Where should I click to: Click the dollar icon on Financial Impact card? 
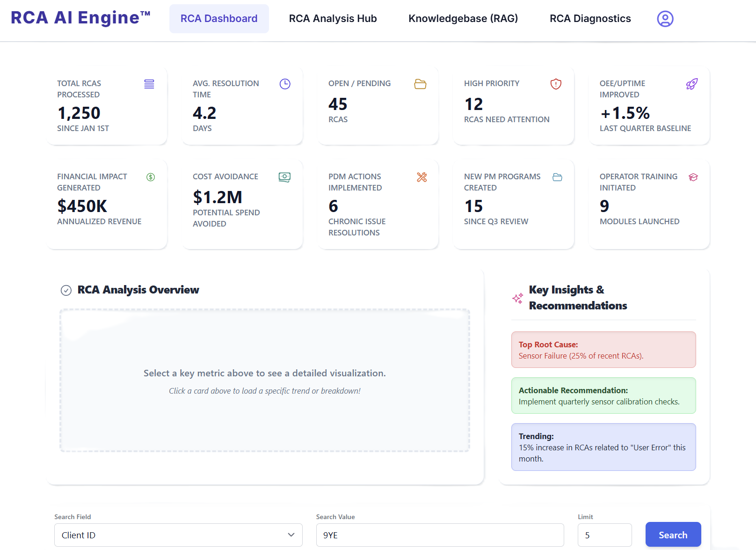pyautogui.click(x=151, y=177)
